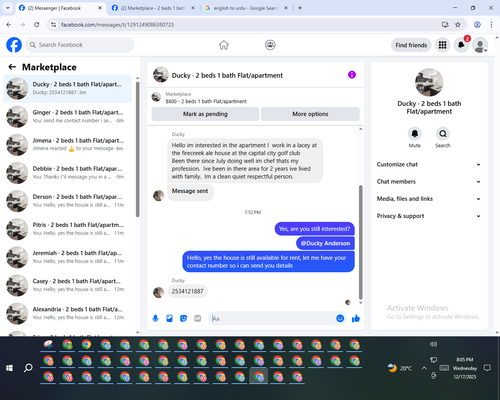Open the tab search dropdown in Chrome
The width and height of the screenshot is (500, 400).
coord(8,8)
